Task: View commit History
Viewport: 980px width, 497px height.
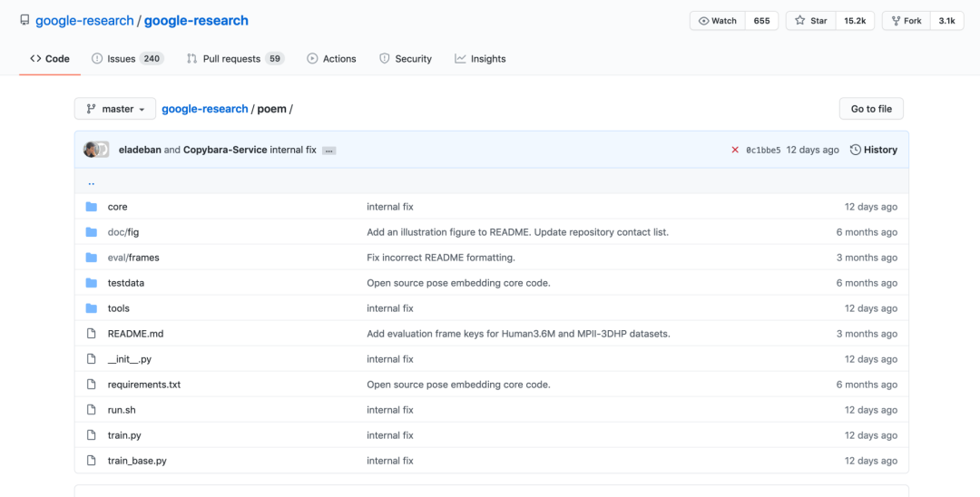Action: point(873,150)
